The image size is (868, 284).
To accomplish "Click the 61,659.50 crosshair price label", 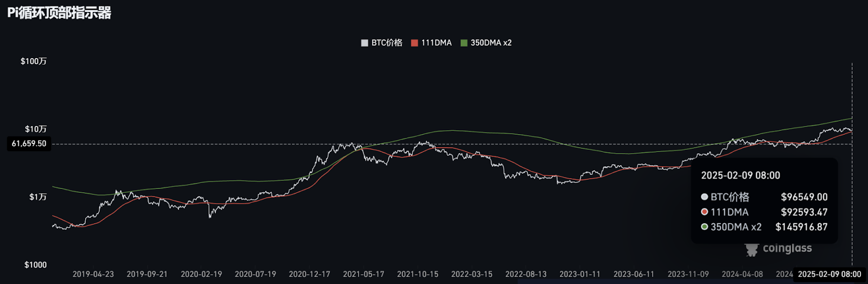I will point(29,144).
